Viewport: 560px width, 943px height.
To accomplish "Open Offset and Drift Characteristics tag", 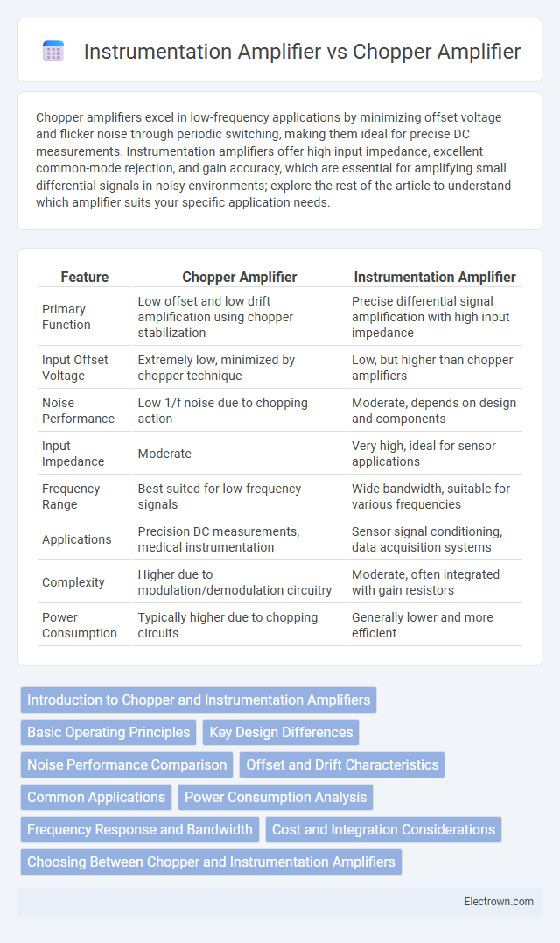I will [x=342, y=765].
